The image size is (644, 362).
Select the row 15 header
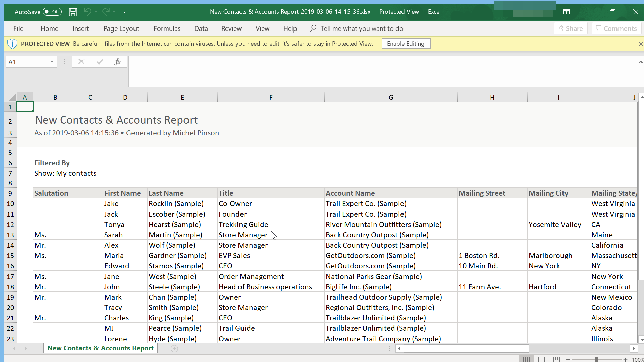[10, 255]
